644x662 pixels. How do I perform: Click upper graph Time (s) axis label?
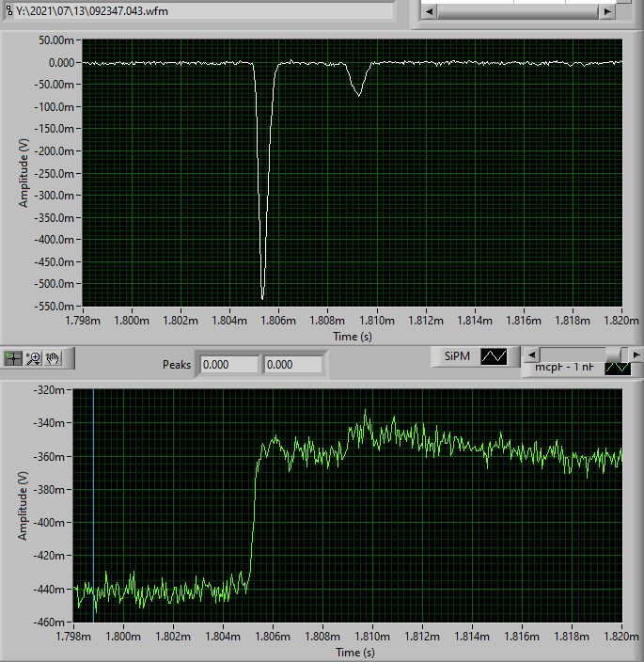(353, 337)
